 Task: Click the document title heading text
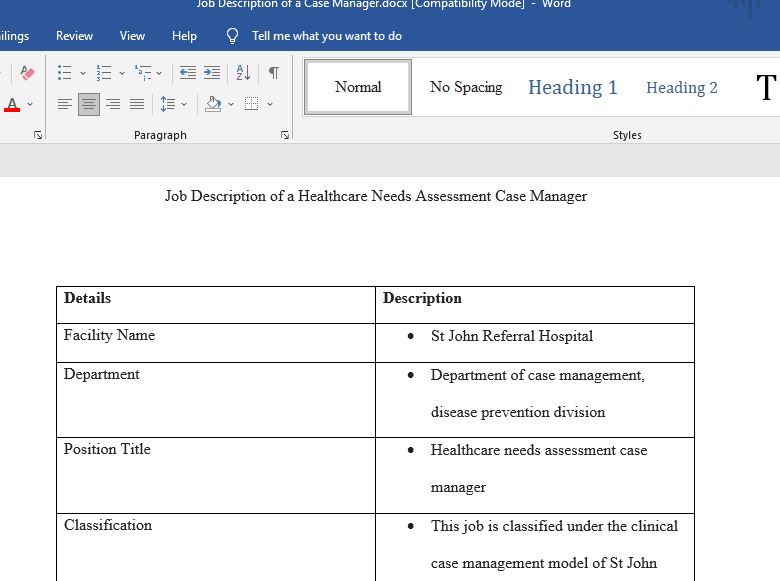[x=376, y=196]
